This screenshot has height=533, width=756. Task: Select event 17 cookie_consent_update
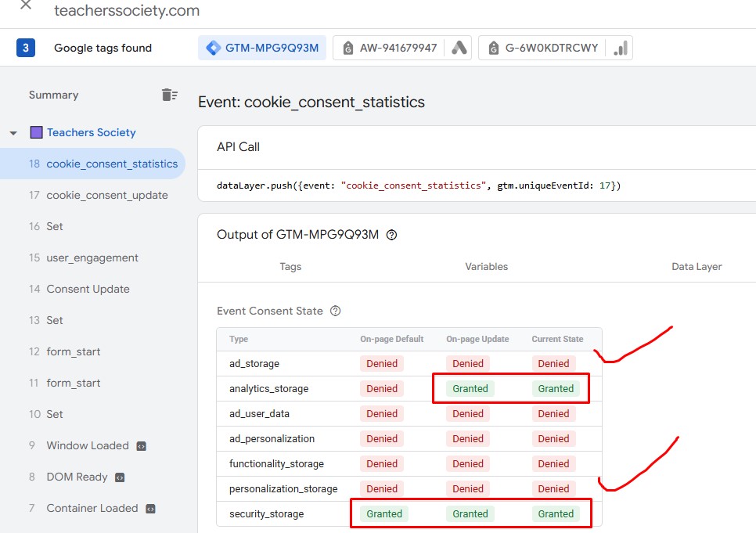[106, 195]
